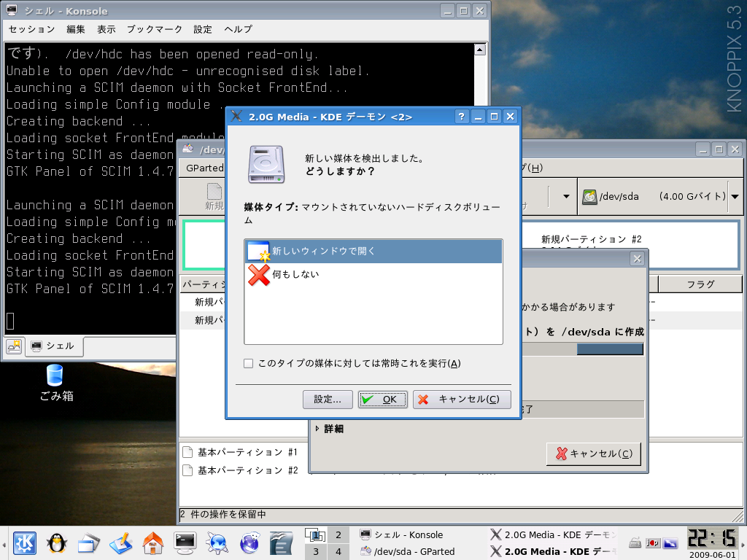Click the display settings tray icon

(670, 542)
